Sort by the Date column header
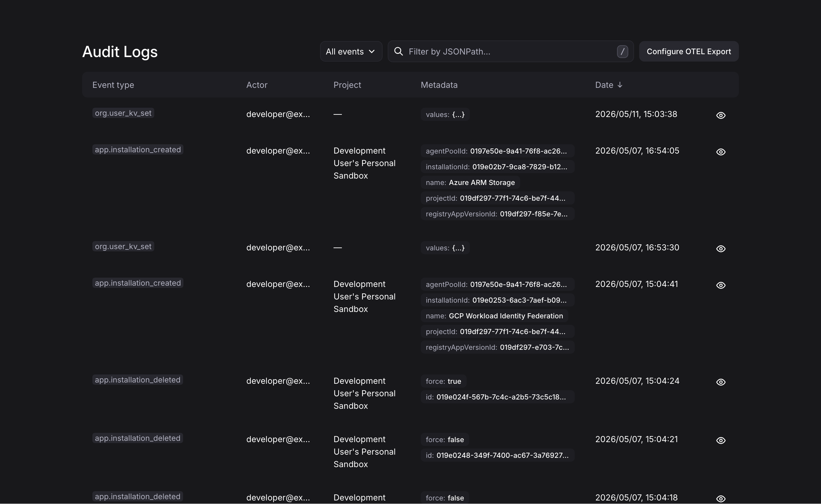 (609, 85)
